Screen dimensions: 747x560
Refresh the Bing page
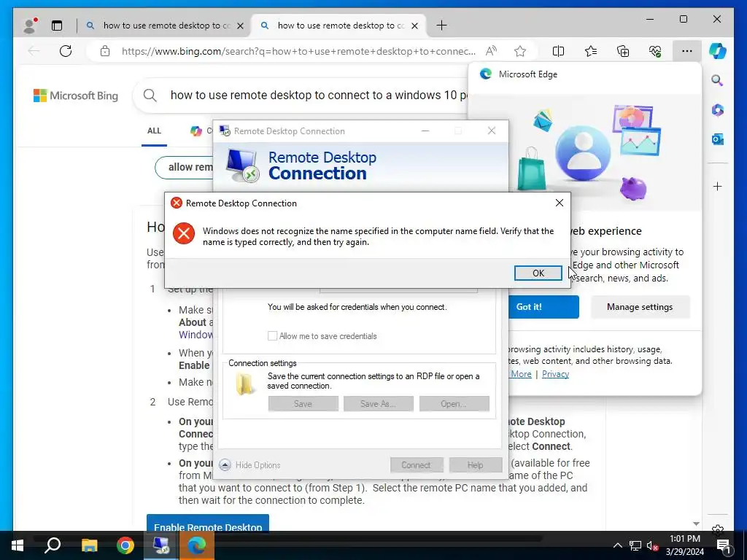[x=66, y=51]
